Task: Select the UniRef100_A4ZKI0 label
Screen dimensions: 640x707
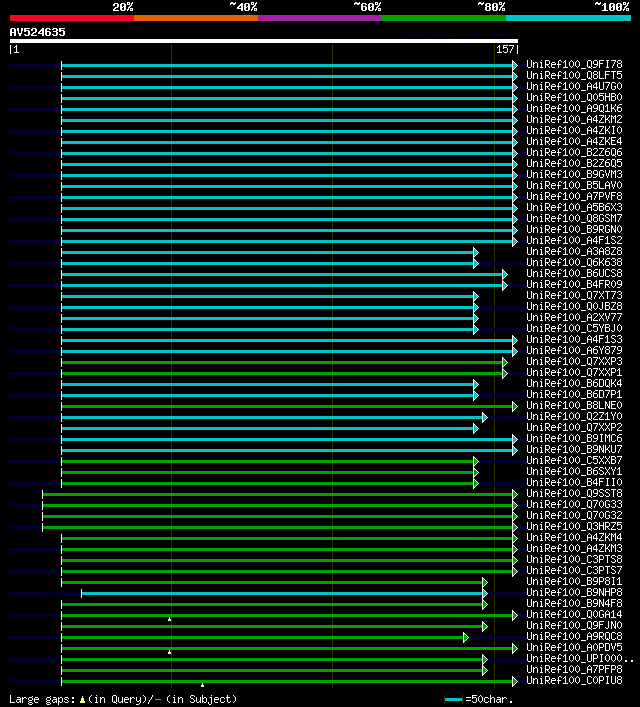Action: pos(574,130)
